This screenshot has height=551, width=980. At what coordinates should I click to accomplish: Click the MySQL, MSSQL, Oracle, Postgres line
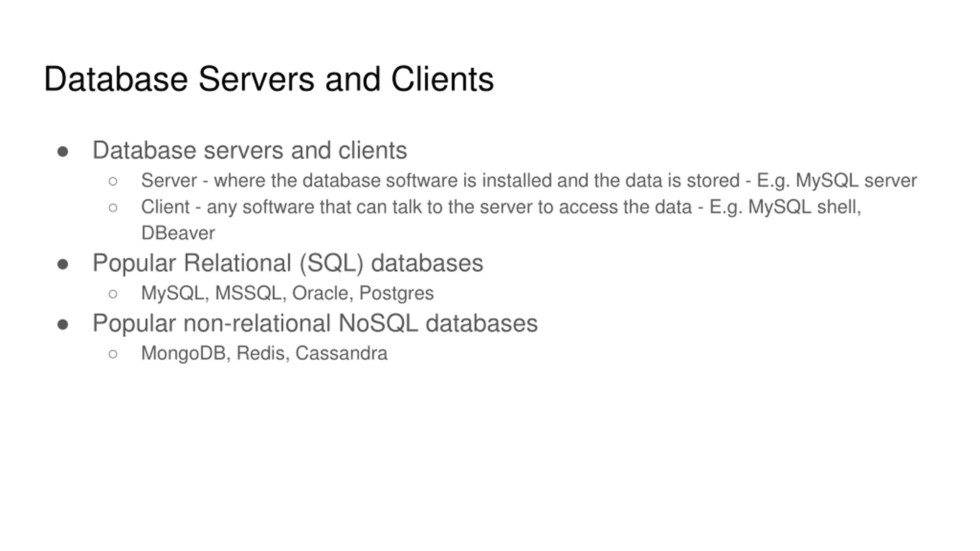[287, 293]
